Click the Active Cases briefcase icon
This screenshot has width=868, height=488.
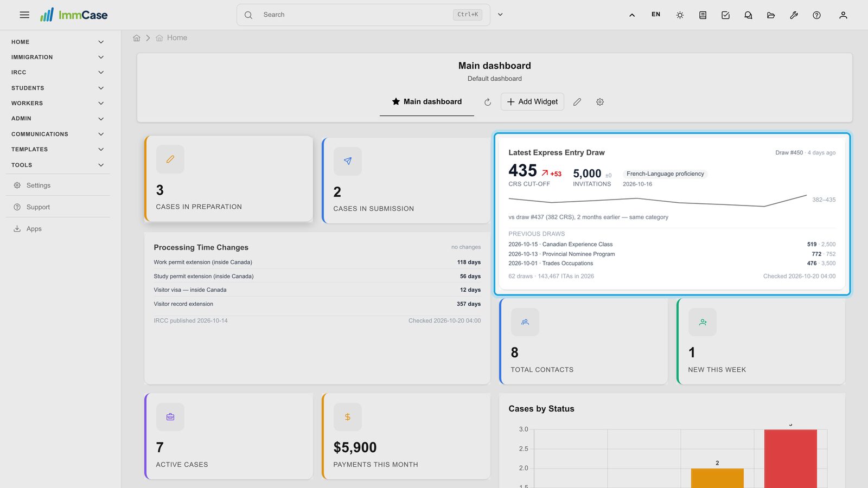pos(170,417)
